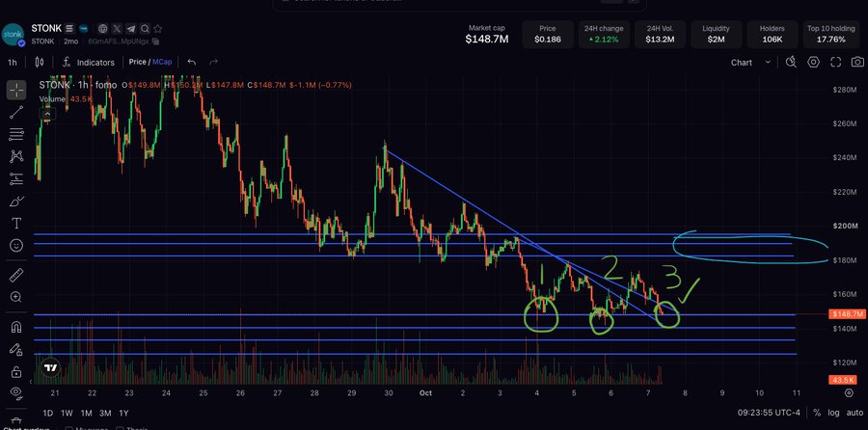Add STONK to favorites star
This screenshot has height=430, width=868.
158,29
